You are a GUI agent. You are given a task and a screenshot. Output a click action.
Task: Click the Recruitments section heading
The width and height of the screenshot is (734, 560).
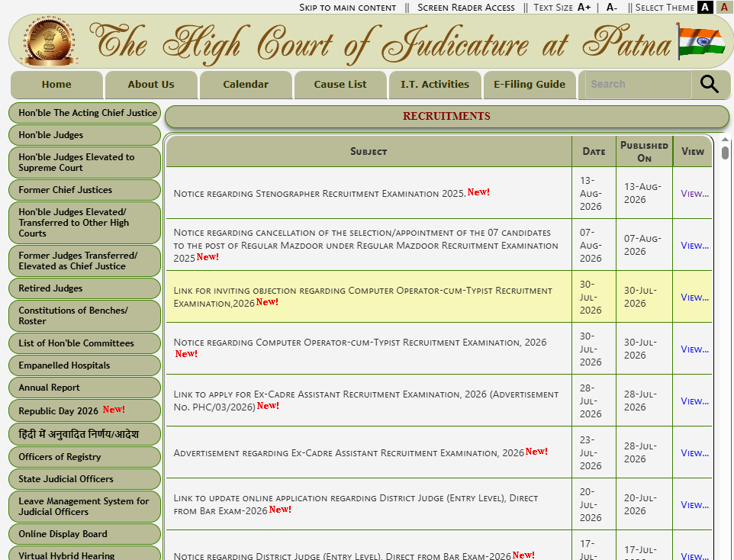(446, 116)
